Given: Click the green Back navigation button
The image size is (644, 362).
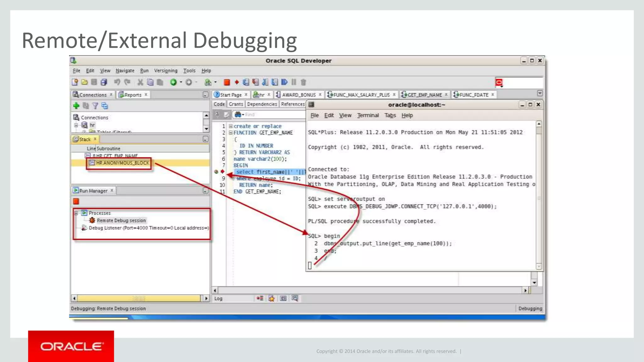Looking at the screenshot, I should pyautogui.click(x=173, y=82).
